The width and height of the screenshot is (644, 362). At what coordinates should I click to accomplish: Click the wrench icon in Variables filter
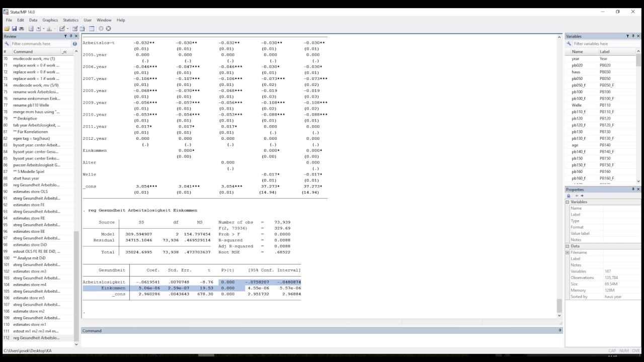569,44
